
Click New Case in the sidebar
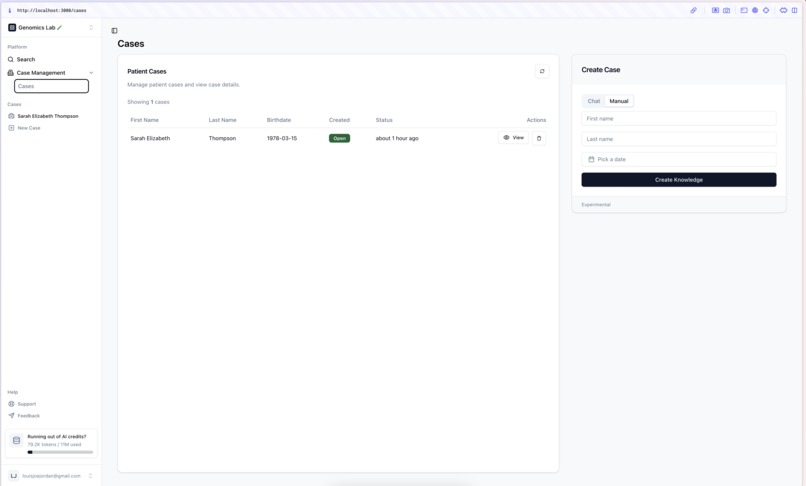click(29, 128)
